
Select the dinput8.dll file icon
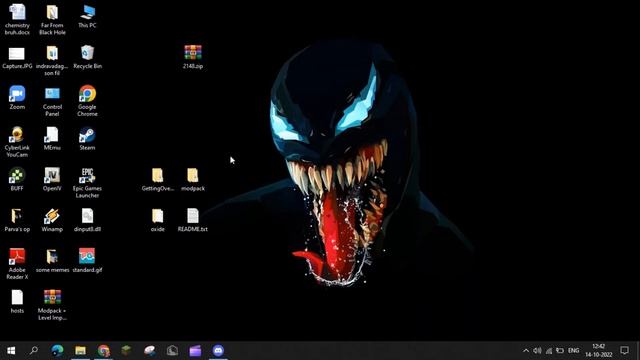(x=87, y=216)
